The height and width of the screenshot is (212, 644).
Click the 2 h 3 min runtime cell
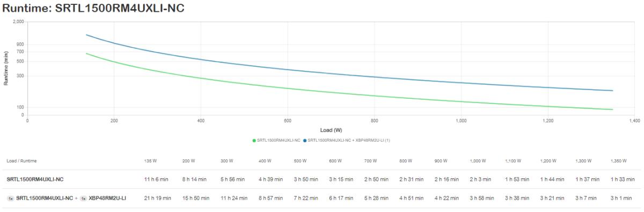pos(480,179)
